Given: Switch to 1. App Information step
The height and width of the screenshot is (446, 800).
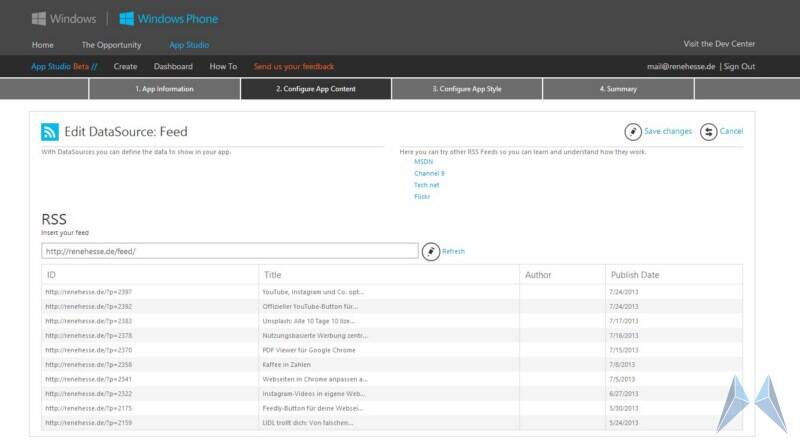Looking at the screenshot, I should pos(164,89).
